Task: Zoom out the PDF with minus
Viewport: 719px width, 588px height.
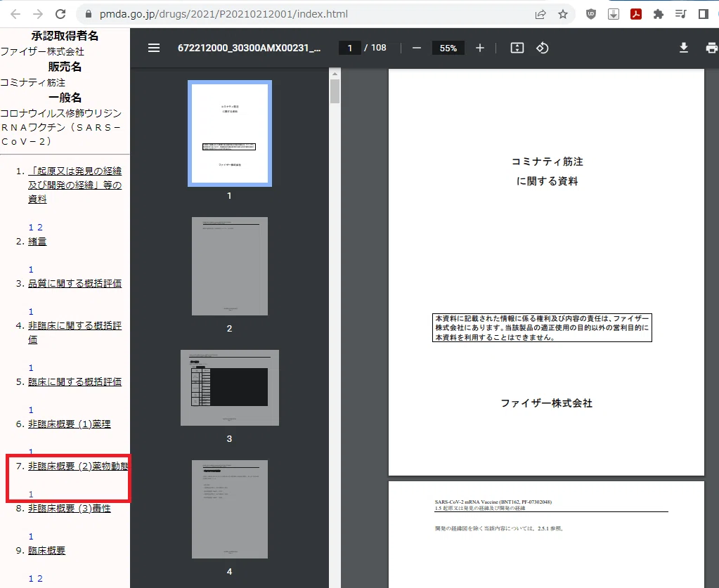Action: [x=416, y=48]
